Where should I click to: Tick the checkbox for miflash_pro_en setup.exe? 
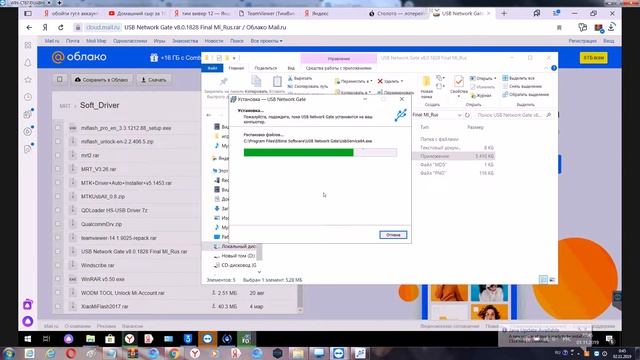coord(58,128)
